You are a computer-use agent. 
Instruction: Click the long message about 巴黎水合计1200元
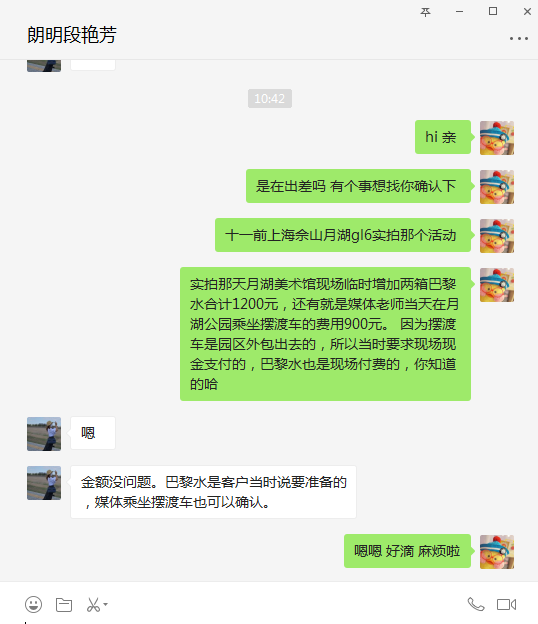pyautogui.click(x=326, y=334)
